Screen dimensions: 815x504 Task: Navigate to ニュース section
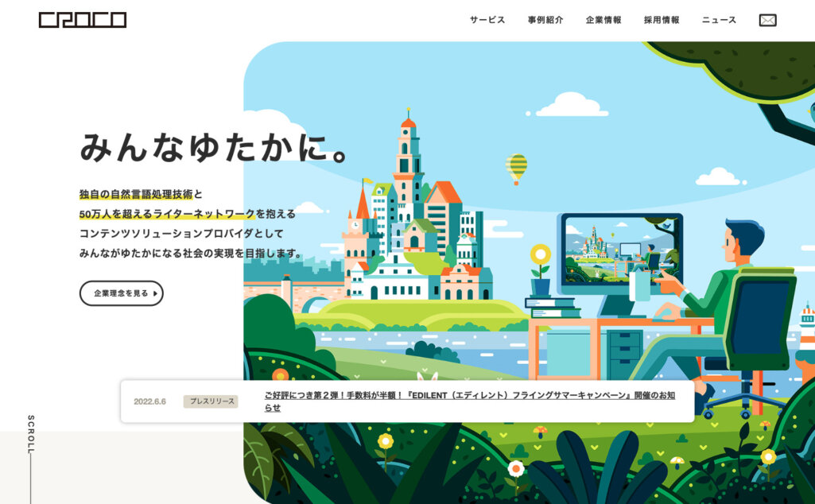tap(719, 20)
